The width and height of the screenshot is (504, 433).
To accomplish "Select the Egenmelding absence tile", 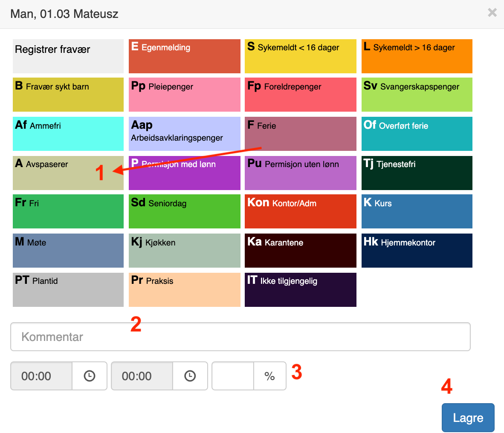I will (x=184, y=56).
